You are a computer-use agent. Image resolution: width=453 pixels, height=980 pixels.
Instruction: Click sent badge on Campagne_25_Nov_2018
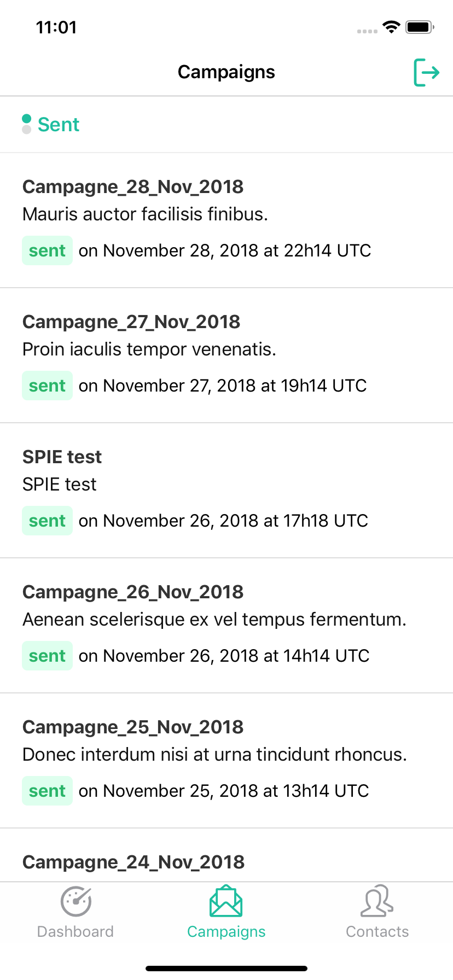[47, 791]
